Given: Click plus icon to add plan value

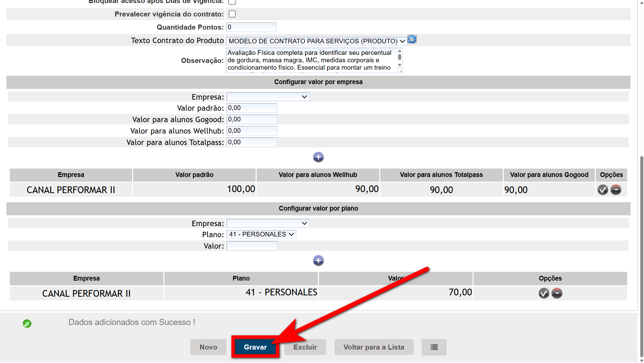Looking at the screenshot, I should (x=318, y=261).
